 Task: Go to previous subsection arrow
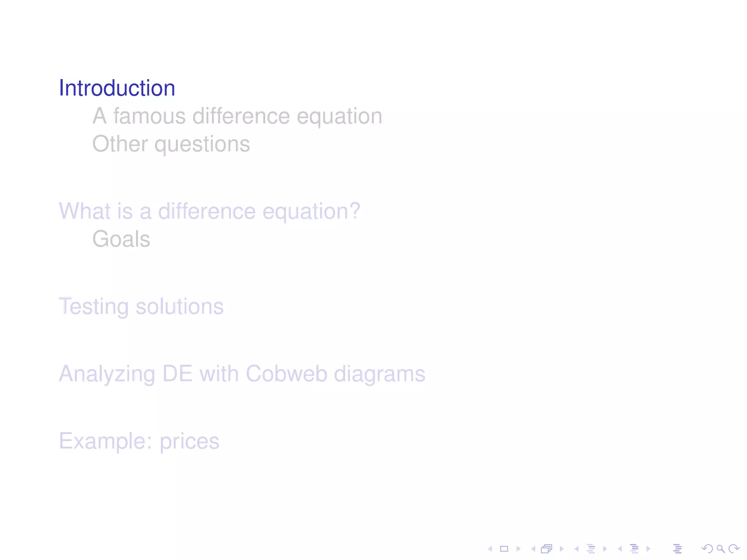[576, 548]
